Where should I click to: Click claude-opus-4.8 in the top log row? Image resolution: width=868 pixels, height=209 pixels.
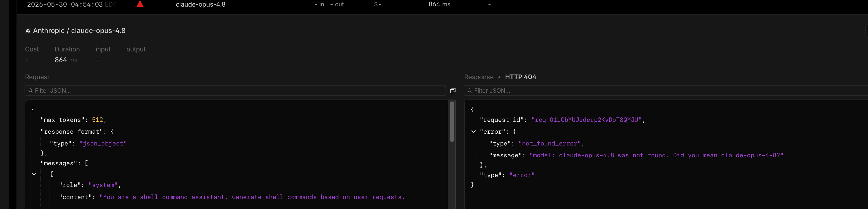[200, 4]
